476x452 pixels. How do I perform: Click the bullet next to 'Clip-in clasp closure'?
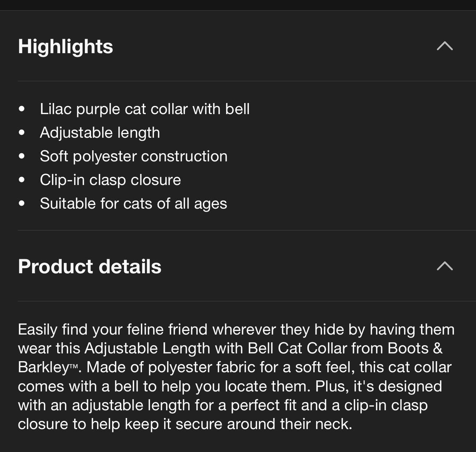(22, 180)
